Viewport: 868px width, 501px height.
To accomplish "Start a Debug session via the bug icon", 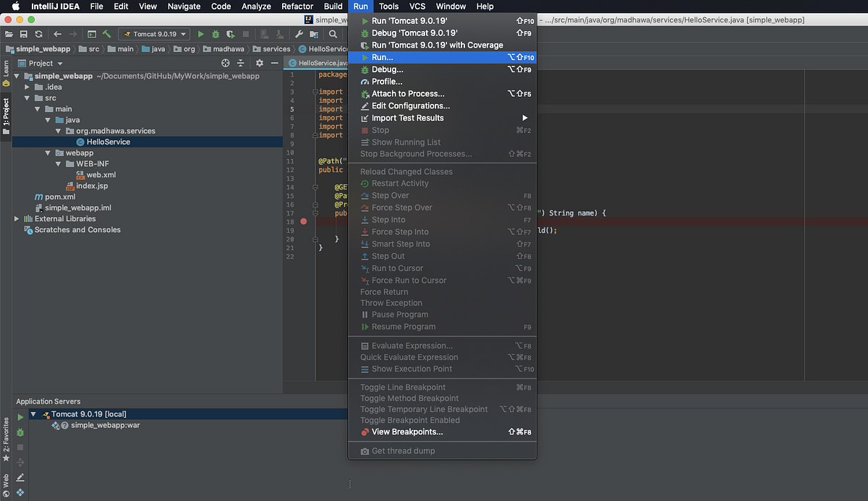I will tap(216, 33).
